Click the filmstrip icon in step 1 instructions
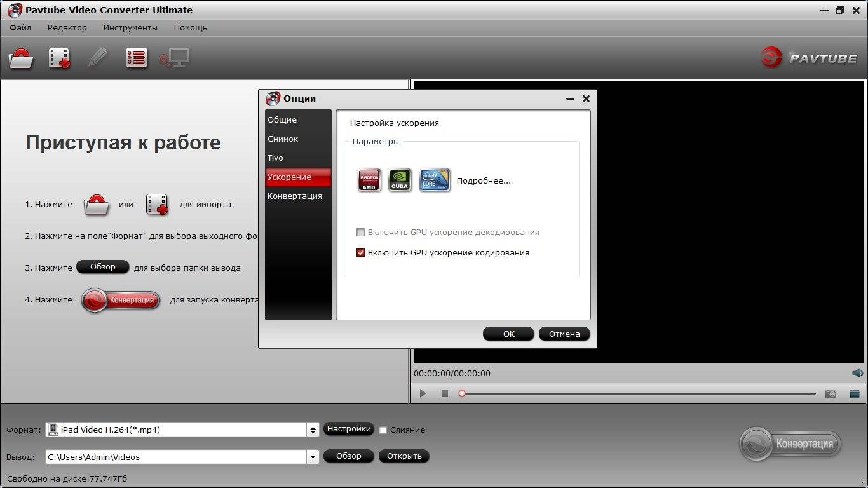Image resolution: width=868 pixels, height=488 pixels. click(157, 205)
